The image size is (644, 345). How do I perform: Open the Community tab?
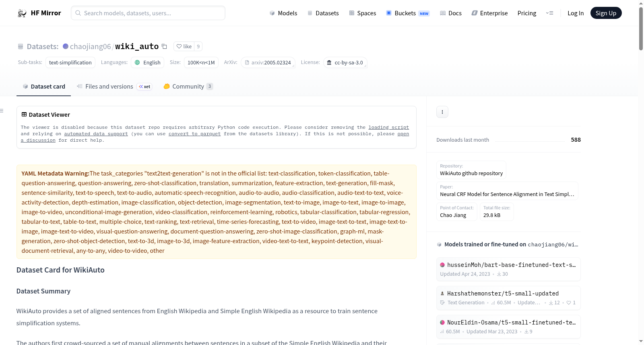188,87
